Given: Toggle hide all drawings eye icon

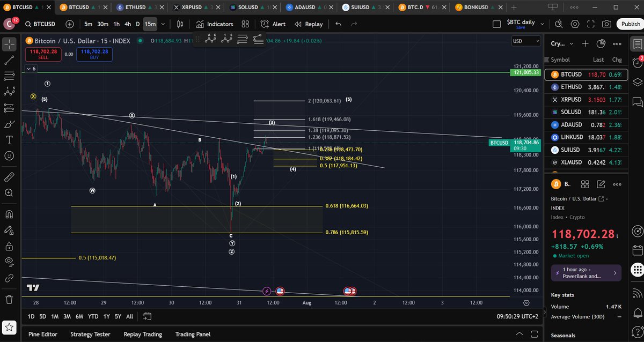Looking at the screenshot, I should 9,262.
